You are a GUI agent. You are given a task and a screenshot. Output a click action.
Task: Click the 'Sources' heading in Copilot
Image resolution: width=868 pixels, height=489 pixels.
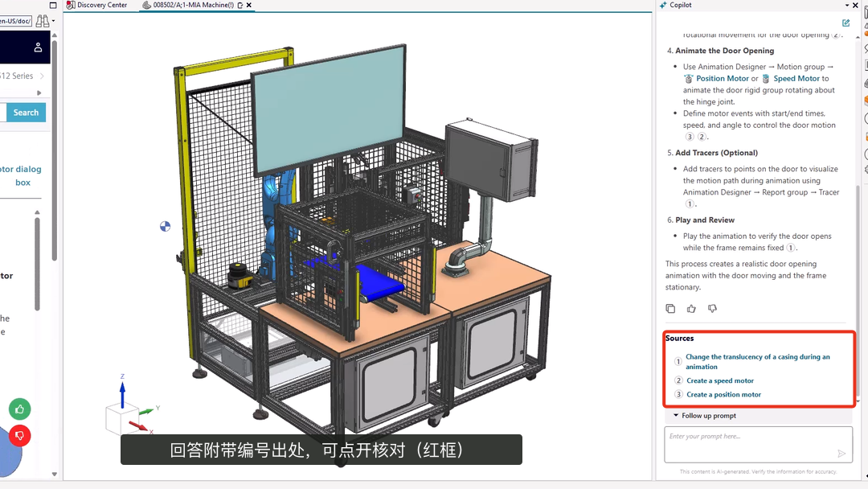679,339
